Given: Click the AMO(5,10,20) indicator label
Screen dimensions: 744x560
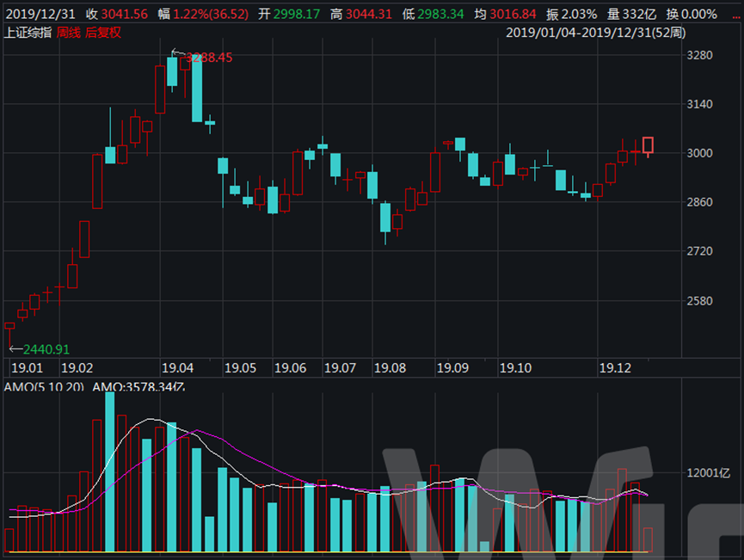Looking at the screenshot, I should [x=44, y=386].
